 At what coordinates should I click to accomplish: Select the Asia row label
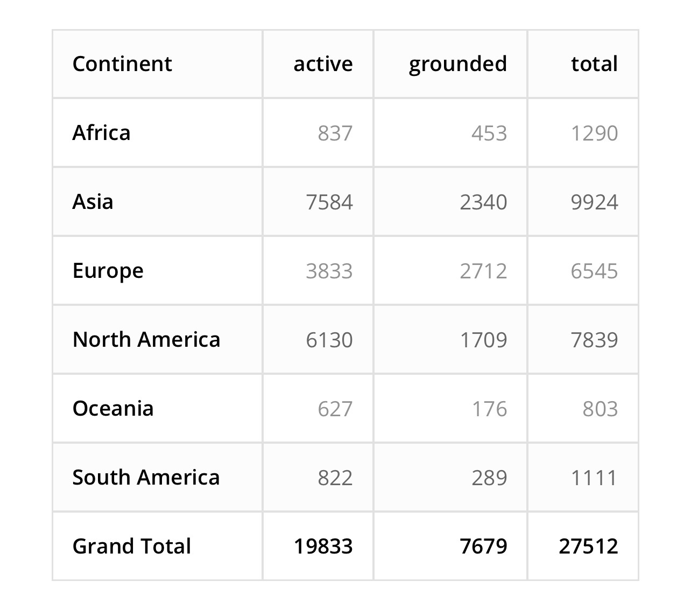point(93,202)
